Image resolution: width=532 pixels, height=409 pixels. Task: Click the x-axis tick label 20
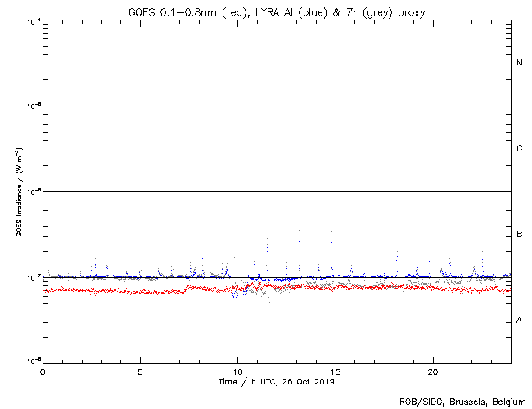pyautogui.click(x=432, y=371)
